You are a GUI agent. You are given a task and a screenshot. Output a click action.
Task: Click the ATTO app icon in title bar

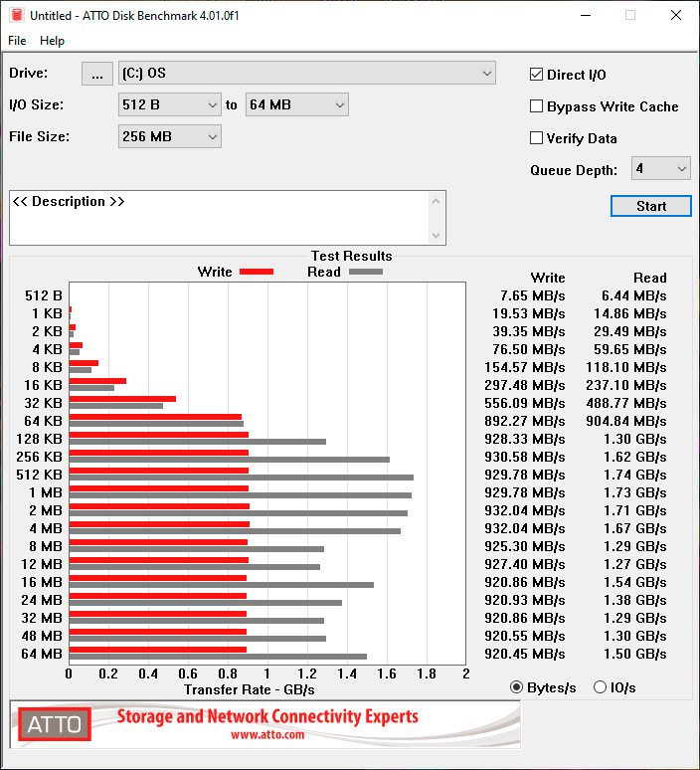point(17,15)
